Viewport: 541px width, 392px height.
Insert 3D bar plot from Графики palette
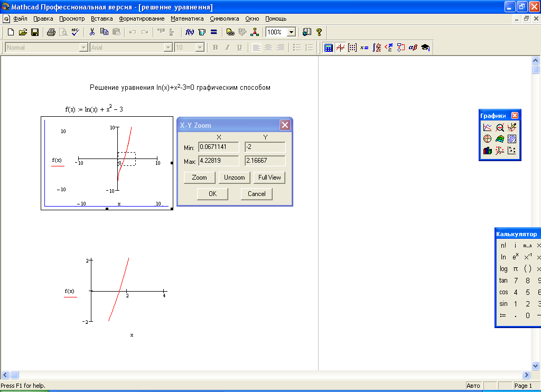pyautogui.click(x=487, y=151)
